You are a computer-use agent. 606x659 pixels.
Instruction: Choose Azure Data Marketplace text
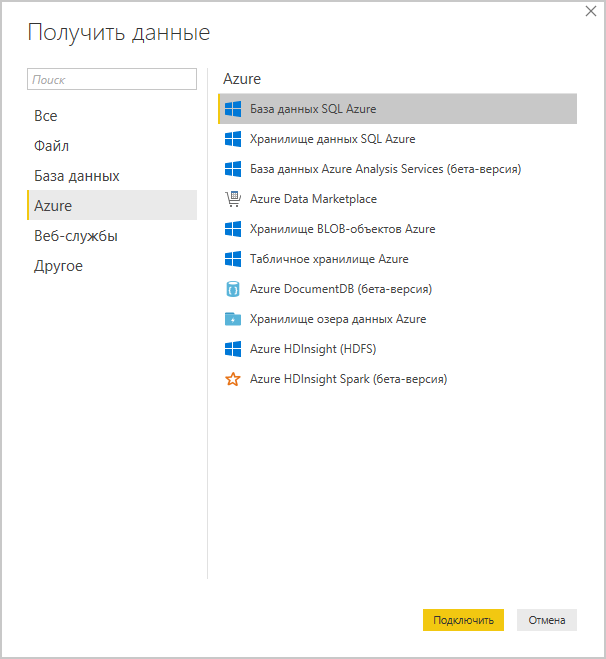(313, 199)
